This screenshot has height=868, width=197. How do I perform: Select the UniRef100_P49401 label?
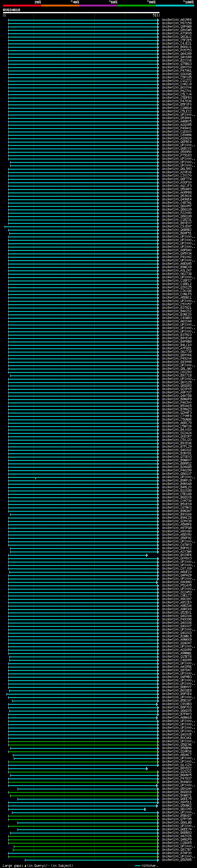point(177,128)
